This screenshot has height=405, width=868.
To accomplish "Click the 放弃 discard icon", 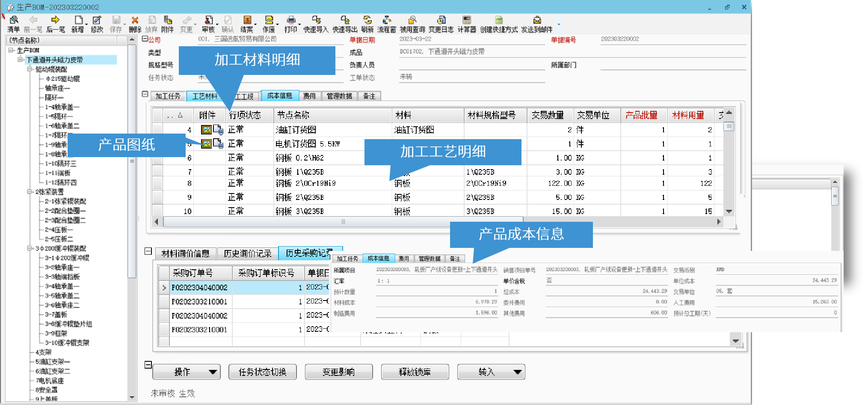I will pos(151,20).
